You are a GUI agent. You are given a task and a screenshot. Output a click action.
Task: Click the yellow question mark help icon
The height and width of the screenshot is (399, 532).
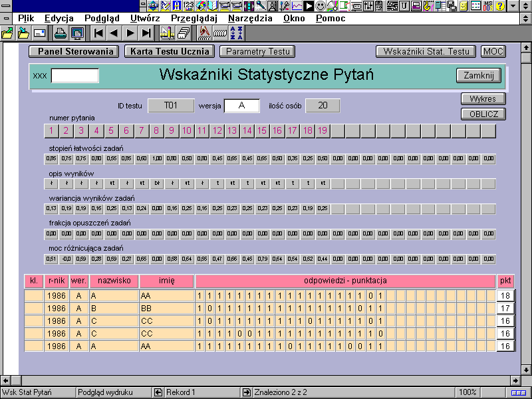(x=499, y=6)
